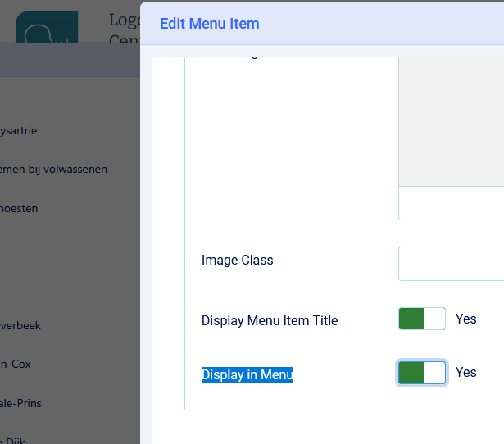Click the dark navigation bar below logo
This screenshot has width=504, height=444.
click(x=70, y=60)
